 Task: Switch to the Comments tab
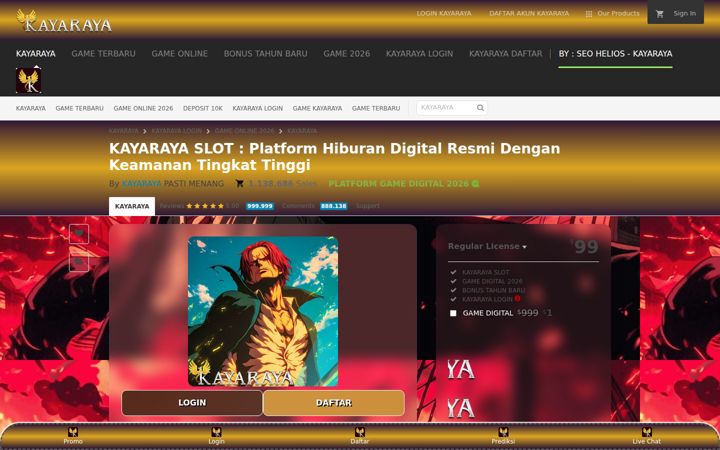[x=298, y=206]
